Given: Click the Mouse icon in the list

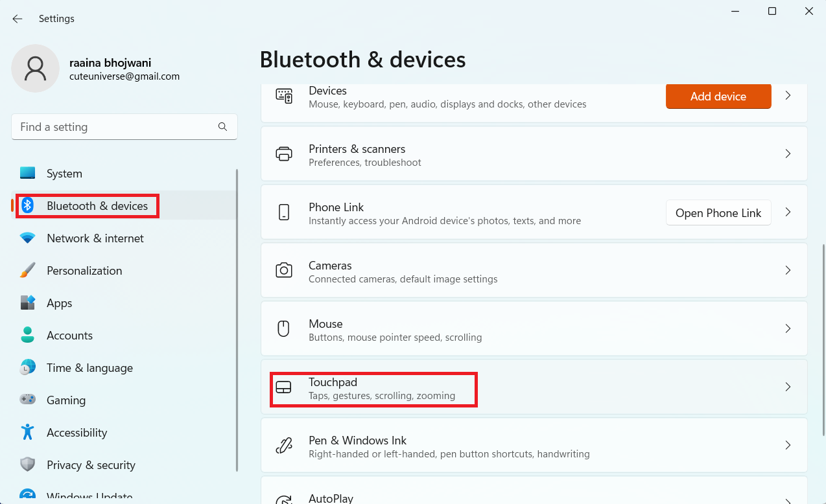Looking at the screenshot, I should coord(283,329).
